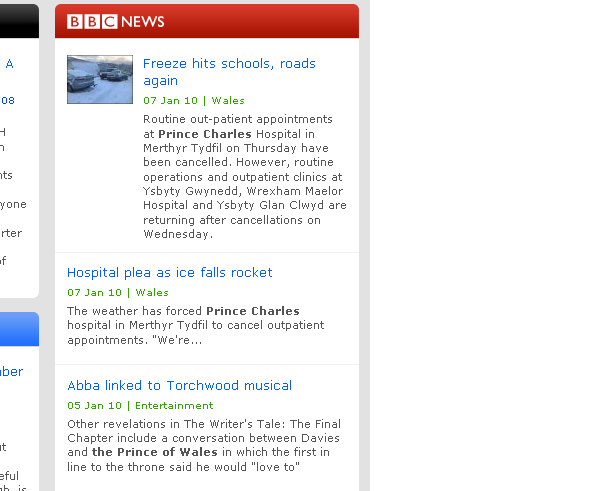Screen dimensions: 600x491
Task: Select the Entertainment category label
Action: click(x=174, y=406)
